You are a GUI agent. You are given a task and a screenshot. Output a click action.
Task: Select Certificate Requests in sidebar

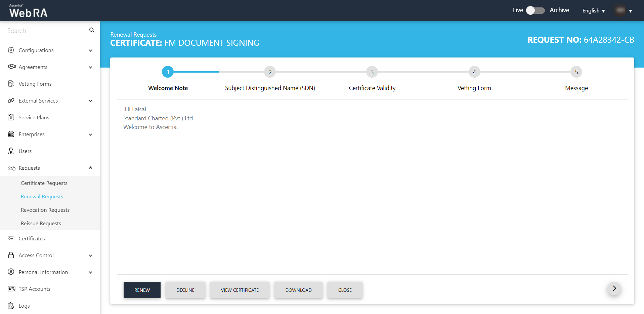point(44,183)
